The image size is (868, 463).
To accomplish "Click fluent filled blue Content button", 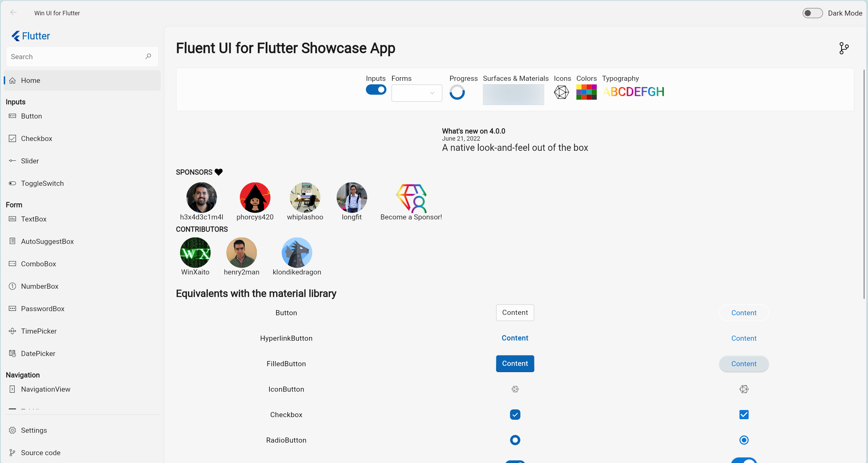I will click(515, 363).
